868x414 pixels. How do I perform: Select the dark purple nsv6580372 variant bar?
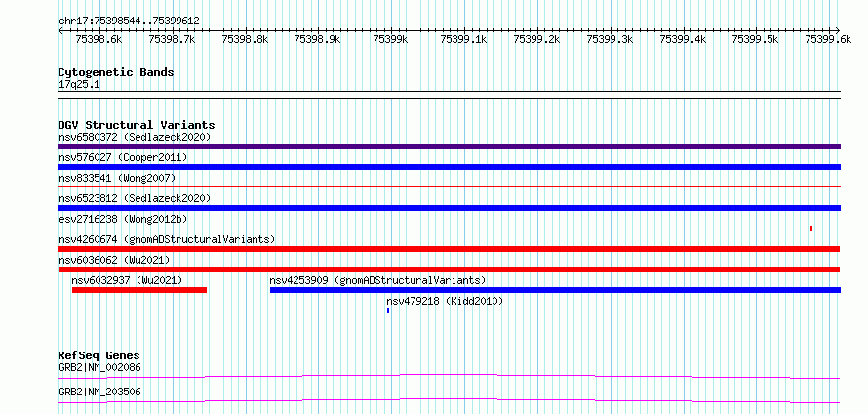(x=449, y=146)
